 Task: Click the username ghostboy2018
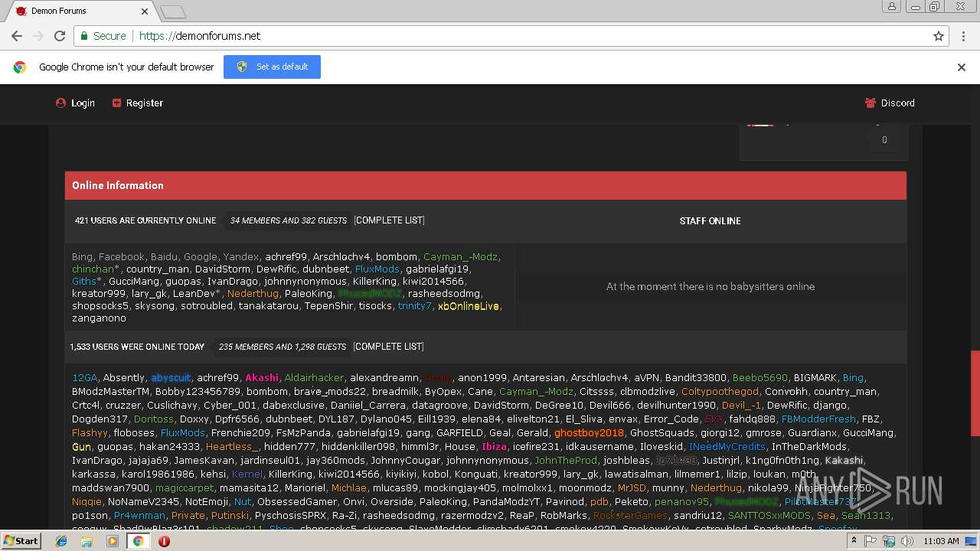click(x=589, y=433)
